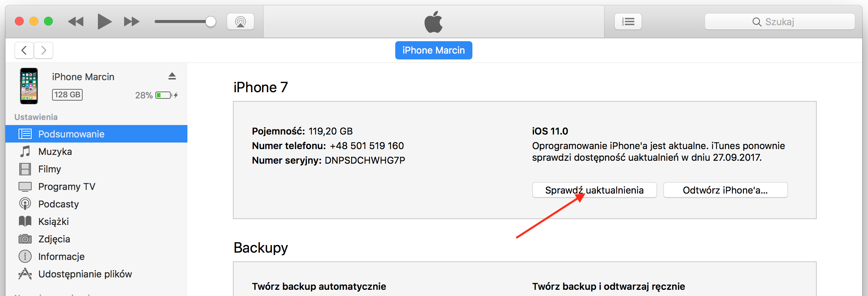Select the iPhone Marcin device tab
Screen dimensions: 868x296
(x=433, y=50)
